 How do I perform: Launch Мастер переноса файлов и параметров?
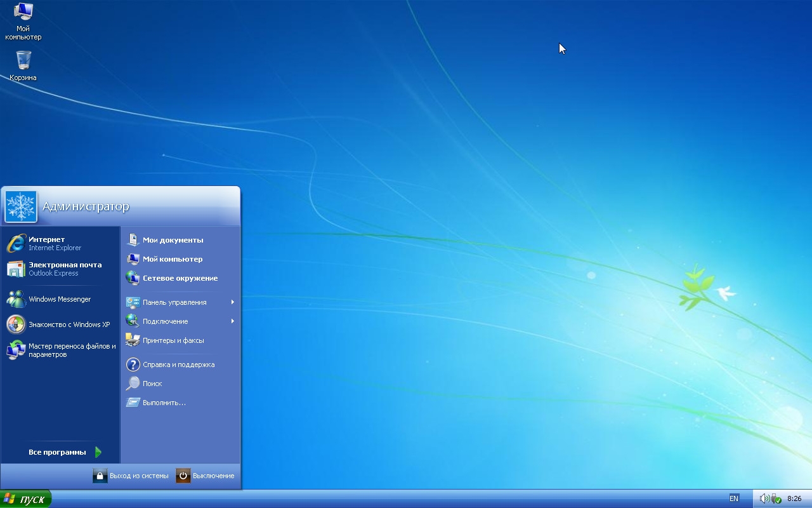(x=60, y=350)
